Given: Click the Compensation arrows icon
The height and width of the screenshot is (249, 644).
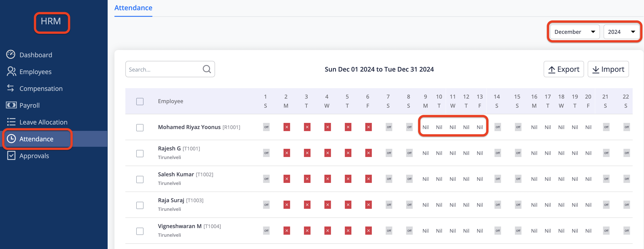Looking at the screenshot, I should click(10, 88).
